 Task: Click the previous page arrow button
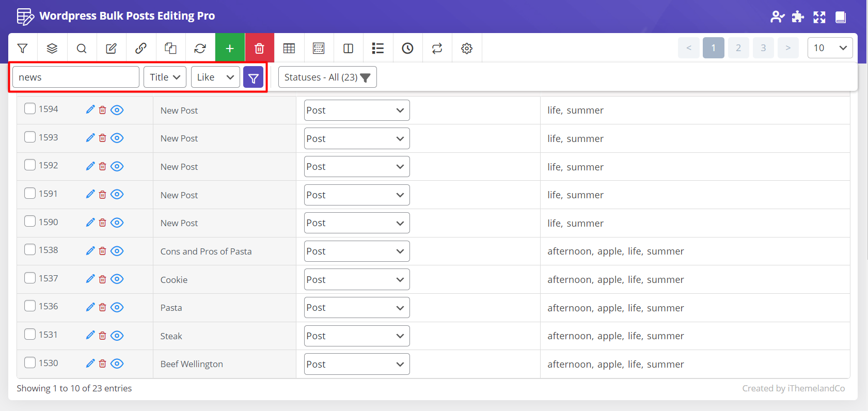[x=689, y=48]
